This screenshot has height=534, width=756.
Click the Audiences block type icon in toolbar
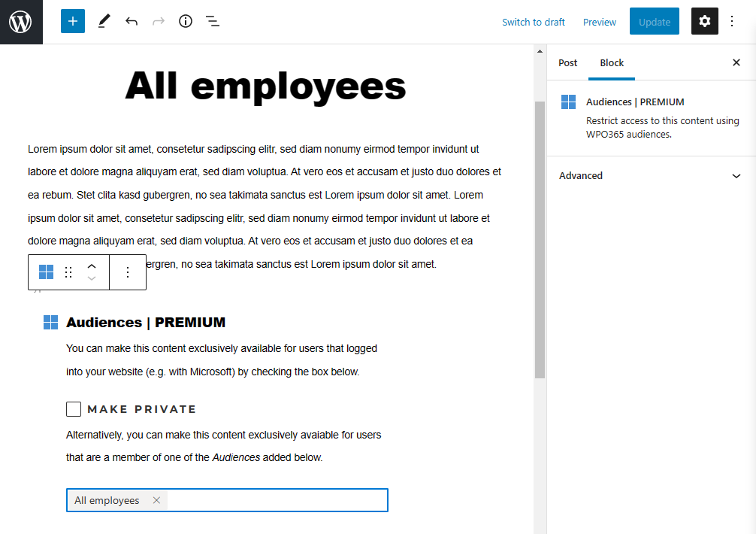point(47,272)
